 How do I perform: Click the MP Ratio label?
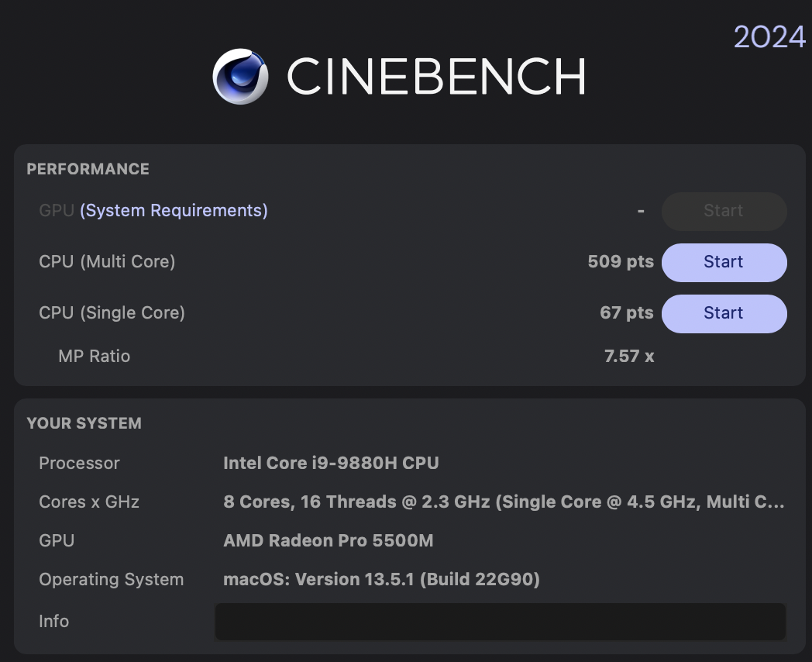coord(94,357)
